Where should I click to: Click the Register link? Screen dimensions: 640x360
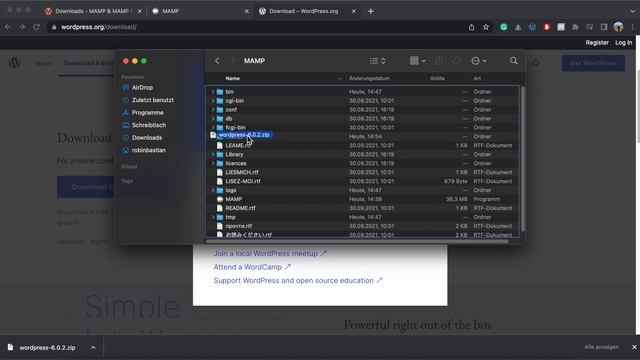pos(597,42)
